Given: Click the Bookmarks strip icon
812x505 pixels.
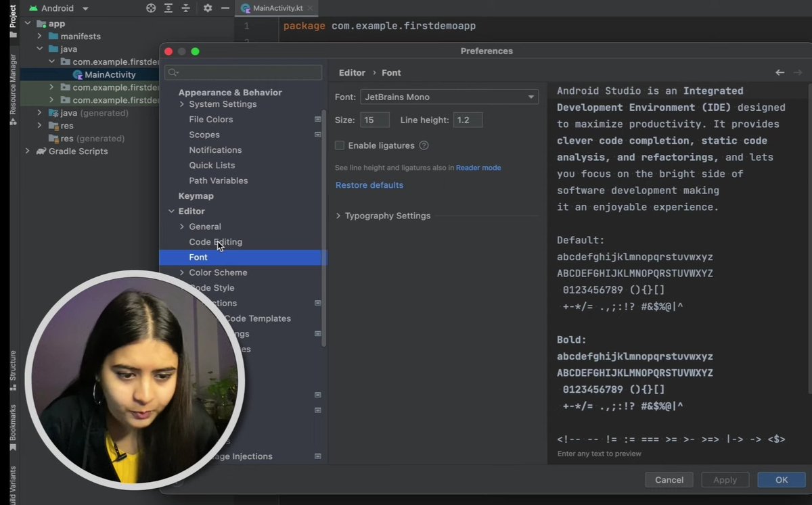Looking at the screenshot, I should 13,448.
